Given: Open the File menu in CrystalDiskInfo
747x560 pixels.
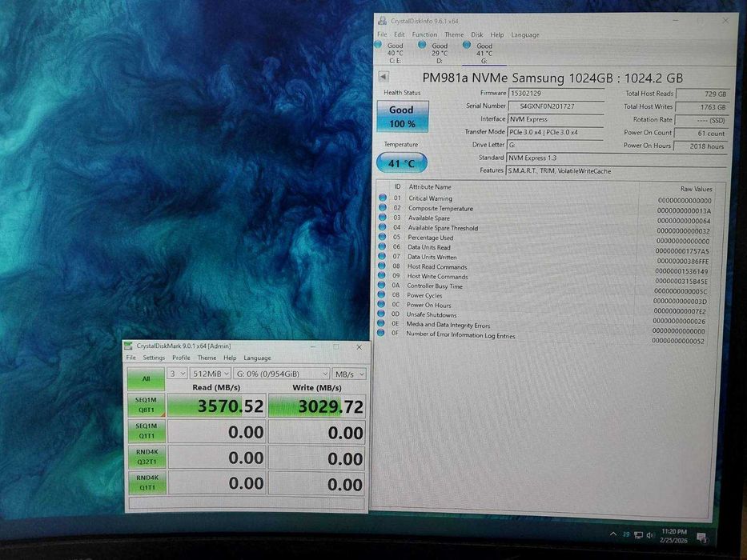Looking at the screenshot, I should coord(382,34).
